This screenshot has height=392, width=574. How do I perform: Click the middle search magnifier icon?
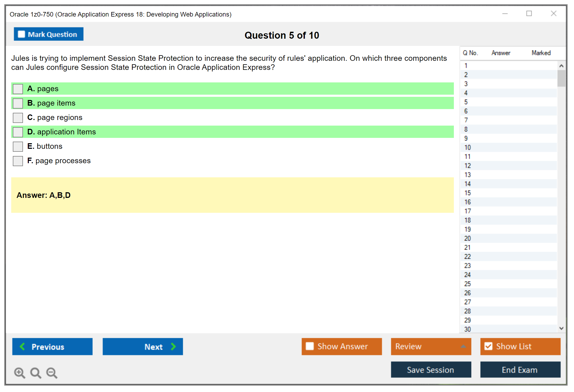36,373
